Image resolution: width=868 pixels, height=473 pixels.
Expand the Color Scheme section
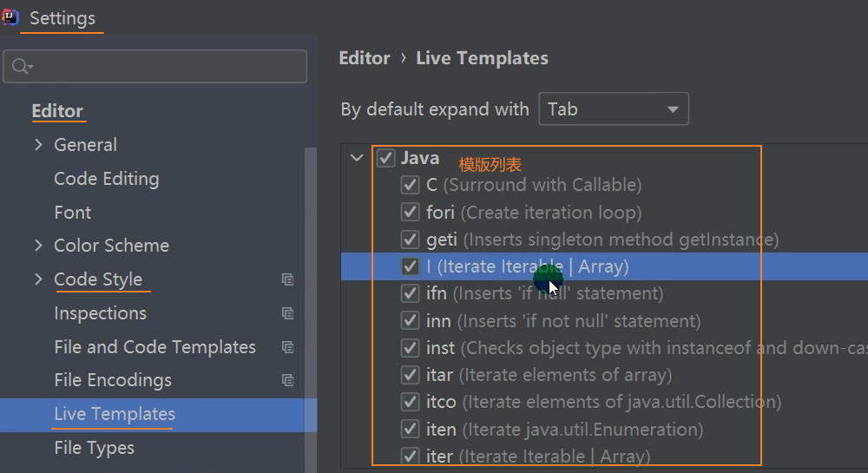click(x=38, y=246)
